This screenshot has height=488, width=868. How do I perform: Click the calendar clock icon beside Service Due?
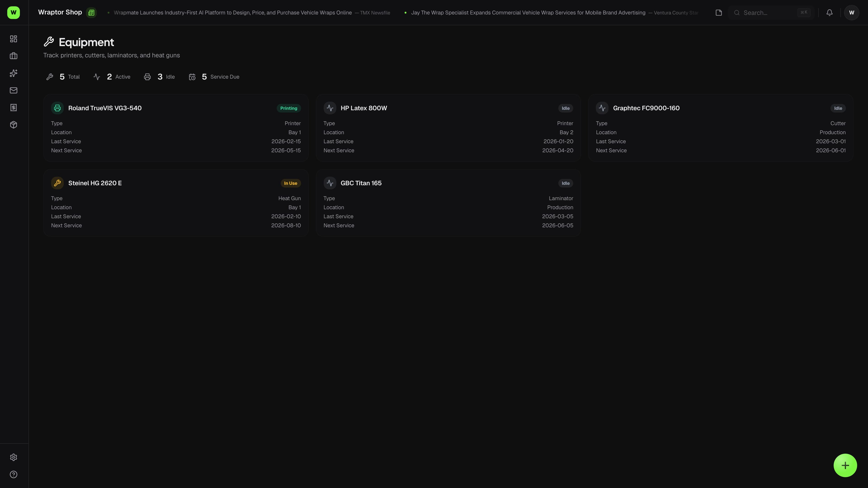pos(192,77)
